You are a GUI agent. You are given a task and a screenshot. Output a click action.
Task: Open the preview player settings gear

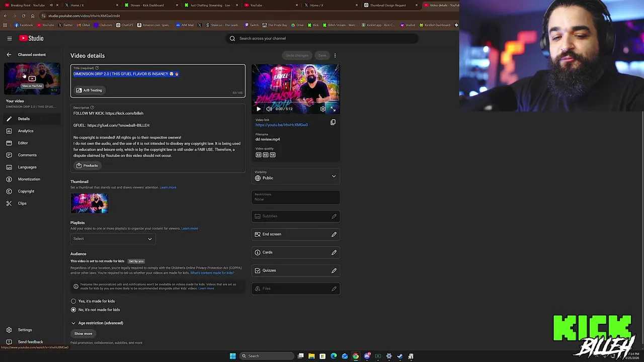tap(323, 109)
